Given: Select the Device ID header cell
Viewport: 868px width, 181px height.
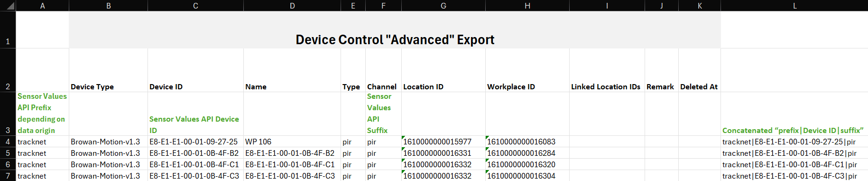Looking at the screenshot, I should (195, 70).
